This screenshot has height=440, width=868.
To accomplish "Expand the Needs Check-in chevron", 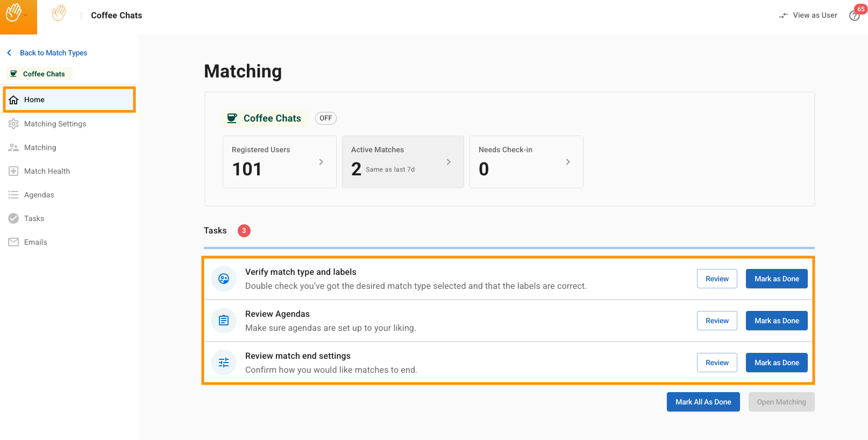I will 568,162.
